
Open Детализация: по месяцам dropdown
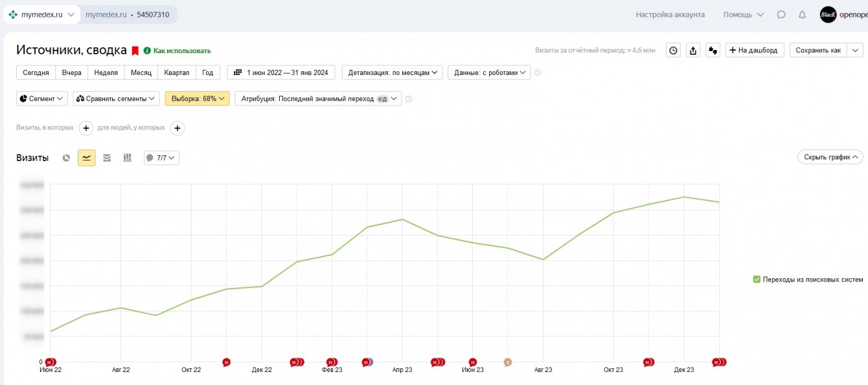point(392,72)
